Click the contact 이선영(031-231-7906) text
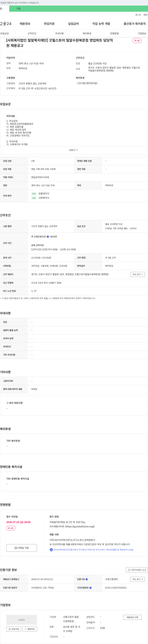Viewport: 148px width, 644px height. tap(43, 588)
